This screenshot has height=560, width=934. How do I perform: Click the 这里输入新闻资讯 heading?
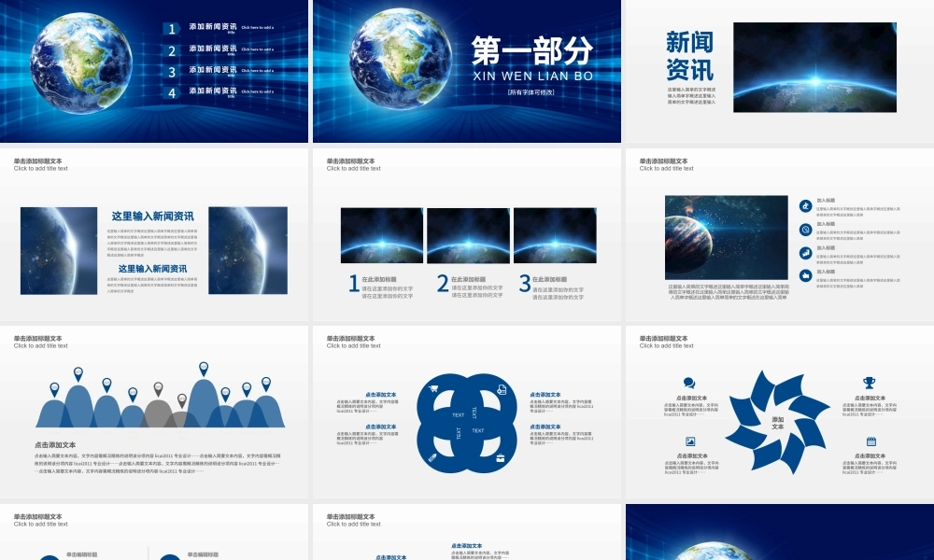tap(151, 215)
